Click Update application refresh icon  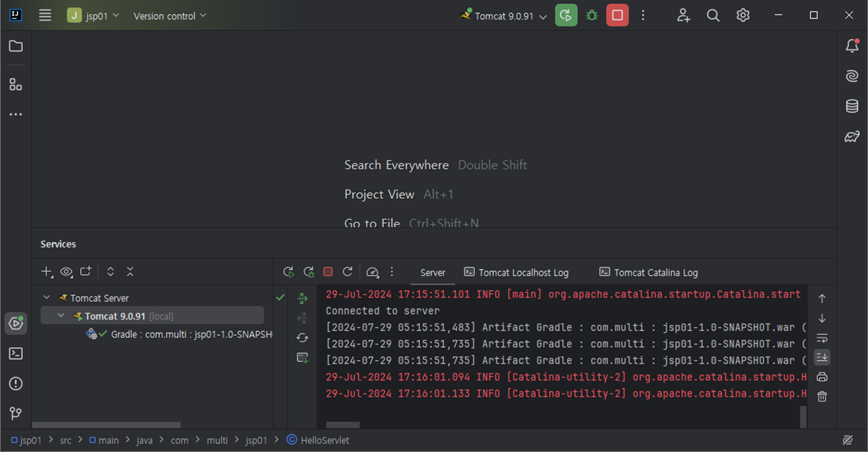pyautogui.click(x=347, y=271)
